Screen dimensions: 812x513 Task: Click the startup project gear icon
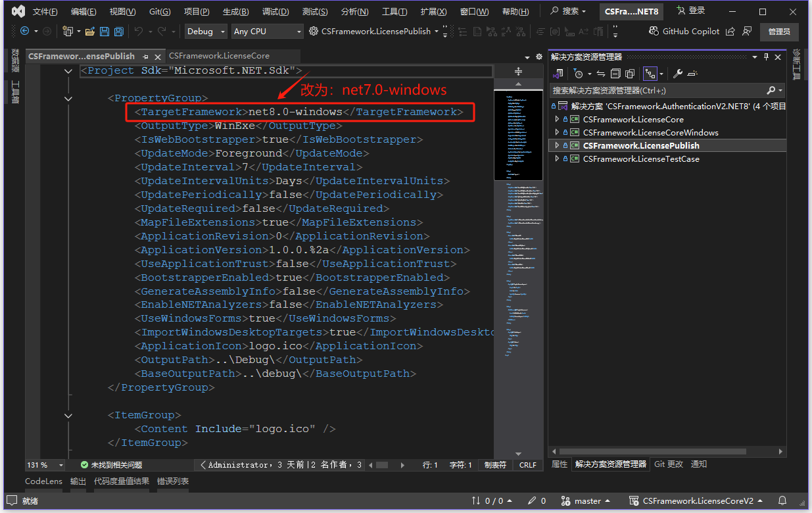coord(314,31)
